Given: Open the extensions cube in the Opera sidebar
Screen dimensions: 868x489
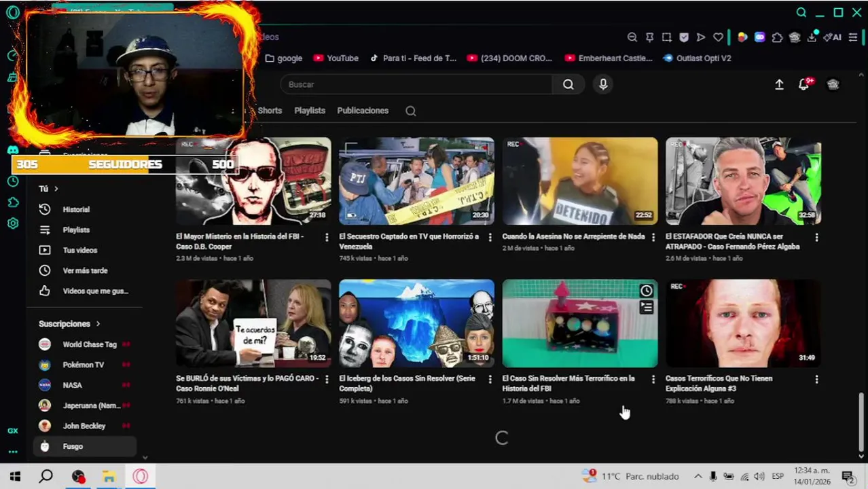Looking at the screenshot, I should (12, 202).
